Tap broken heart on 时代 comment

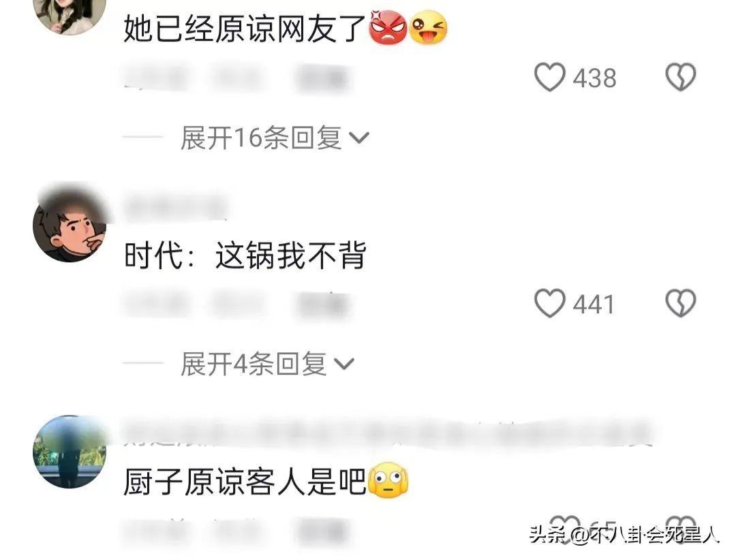(x=681, y=303)
